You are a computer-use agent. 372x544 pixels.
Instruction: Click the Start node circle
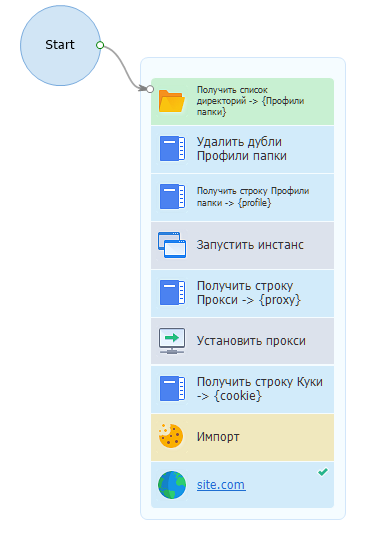pyautogui.click(x=60, y=45)
